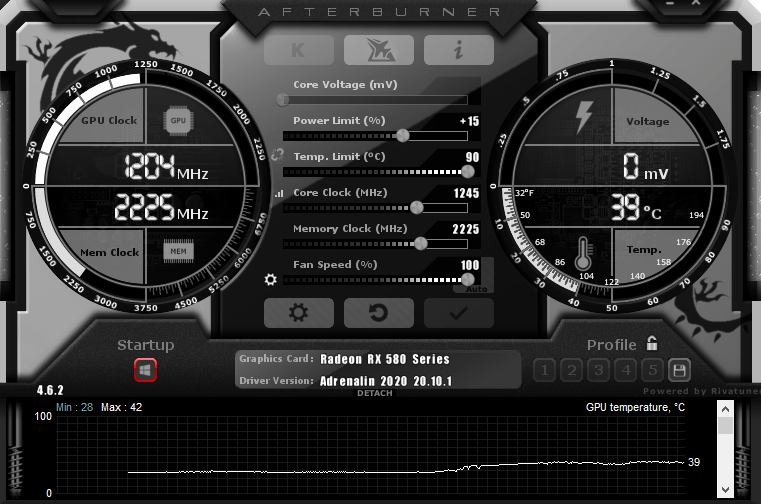Screen dimensions: 761x504
Task: Select profile slot 2
Action: point(572,370)
